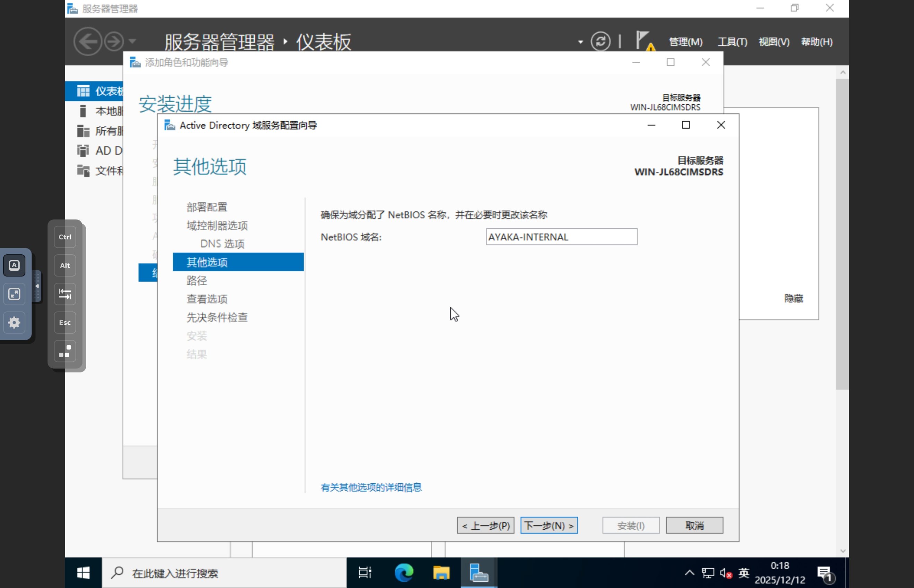
Task: Open Microsoft Edge from the taskbar
Action: (x=404, y=573)
